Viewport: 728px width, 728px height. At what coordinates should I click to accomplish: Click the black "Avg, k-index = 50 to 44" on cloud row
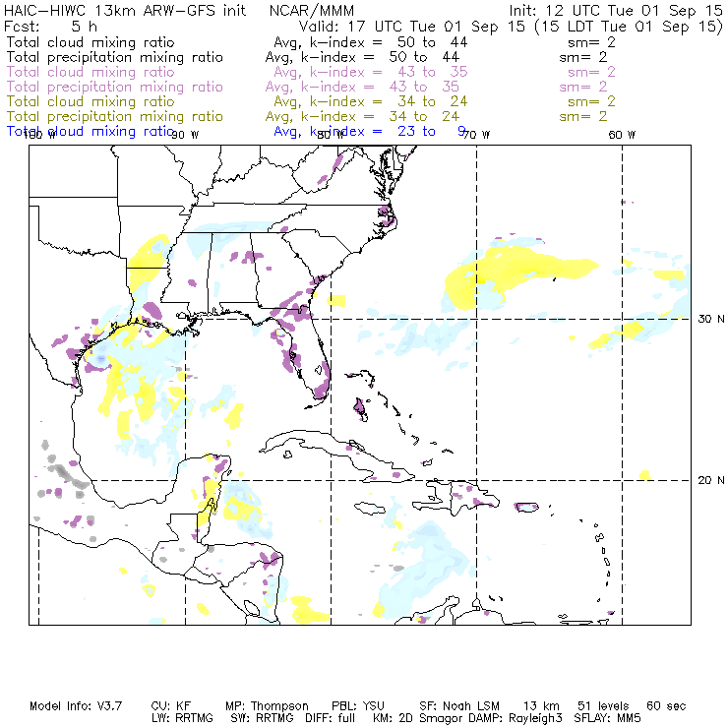tap(371, 42)
